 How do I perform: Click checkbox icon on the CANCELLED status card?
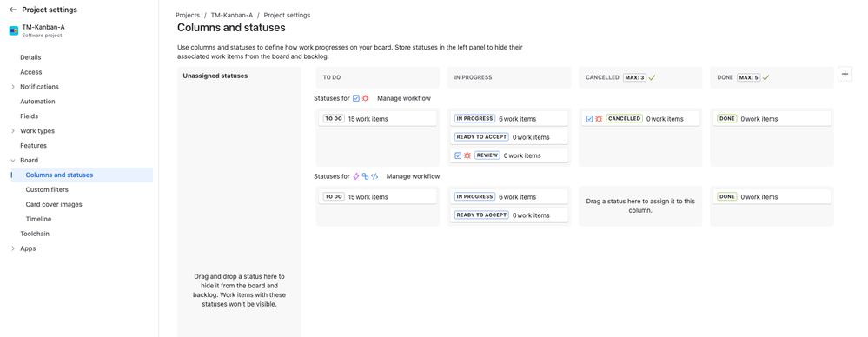(x=590, y=119)
